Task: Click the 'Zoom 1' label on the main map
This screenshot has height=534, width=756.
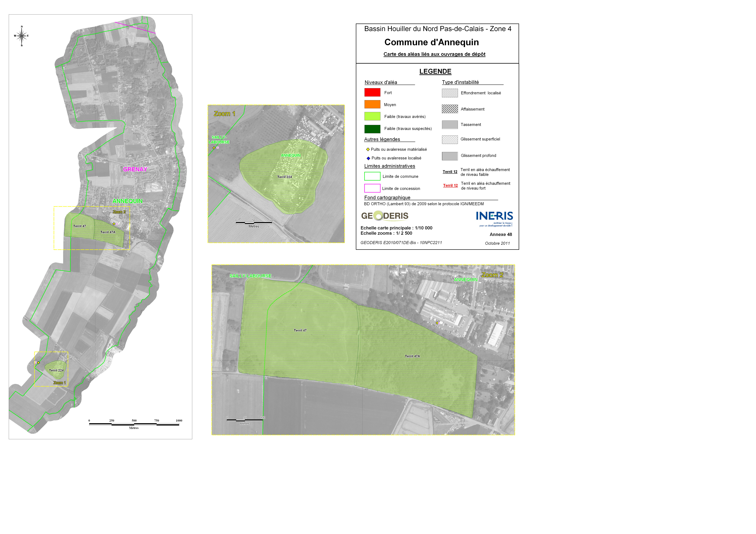Action: tap(60, 383)
